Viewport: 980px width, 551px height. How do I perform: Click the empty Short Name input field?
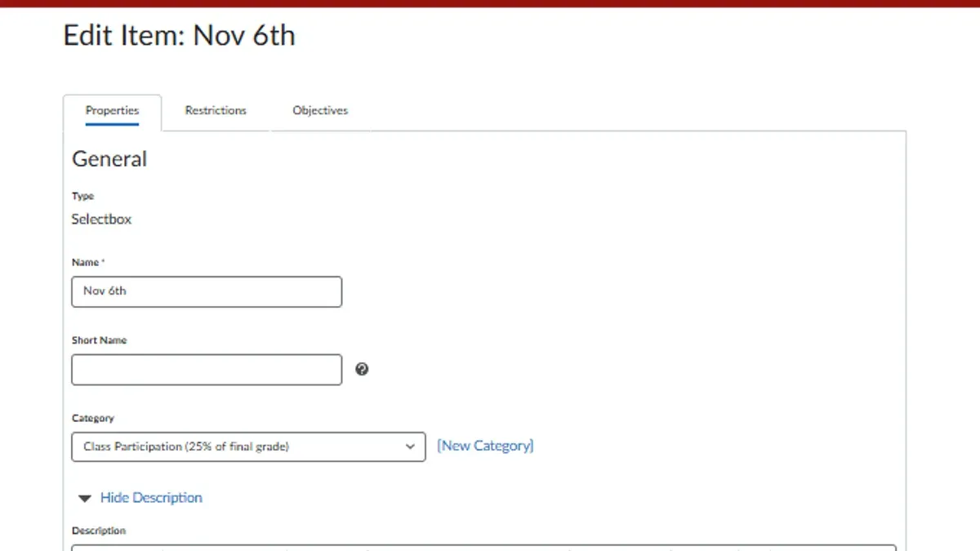[x=207, y=369]
